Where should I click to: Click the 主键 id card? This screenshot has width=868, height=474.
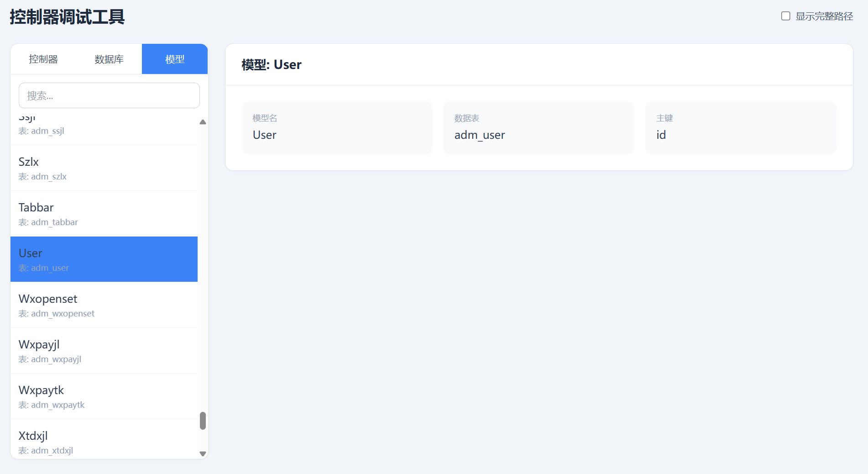(x=740, y=128)
